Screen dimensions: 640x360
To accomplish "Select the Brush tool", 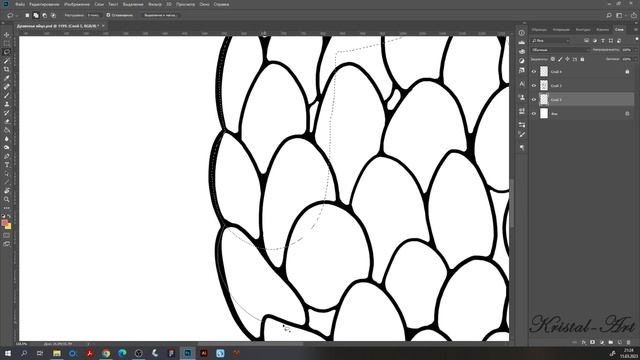I will 7,95.
